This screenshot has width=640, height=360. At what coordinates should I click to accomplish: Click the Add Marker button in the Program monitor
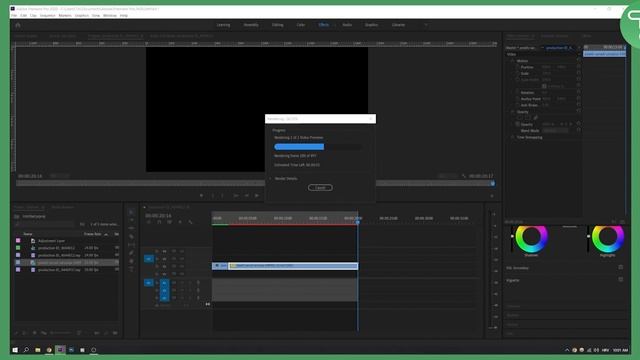click(x=201, y=196)
